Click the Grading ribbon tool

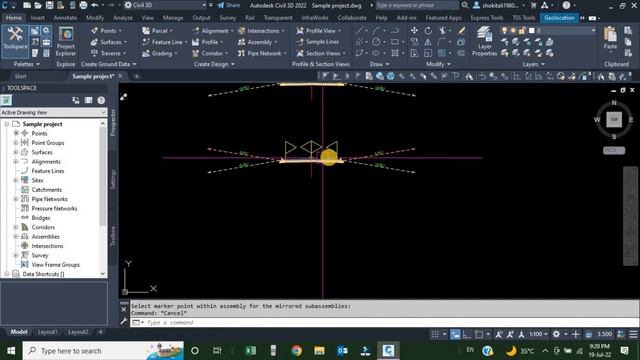[160, 53]
